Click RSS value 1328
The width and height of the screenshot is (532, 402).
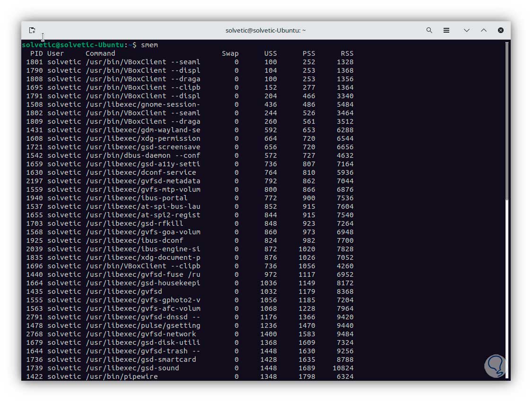click(x=345, y=62)
